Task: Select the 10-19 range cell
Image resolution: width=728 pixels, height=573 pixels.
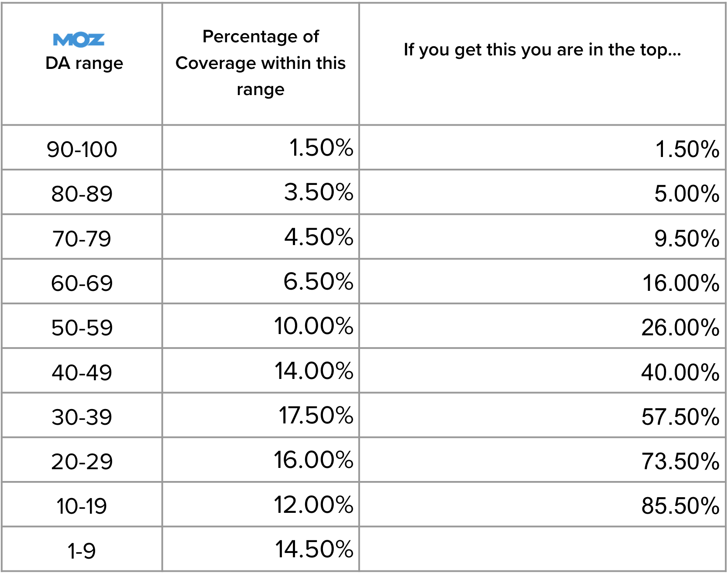Action: [82, 506]
